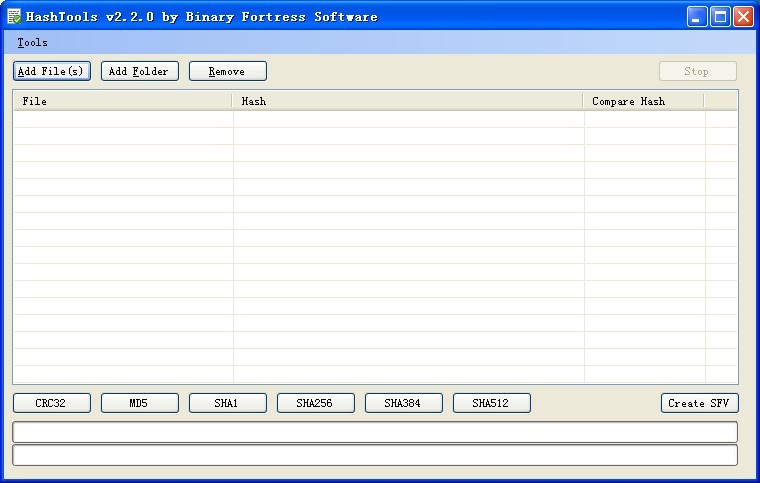Screen dimensions: 760x483
Task: Maximize the HashTools window
Action: [x=720, y=16]
